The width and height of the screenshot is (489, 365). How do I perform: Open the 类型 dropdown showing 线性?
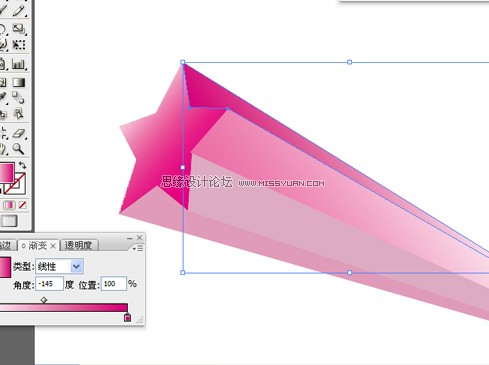click(x=59, y=266)
